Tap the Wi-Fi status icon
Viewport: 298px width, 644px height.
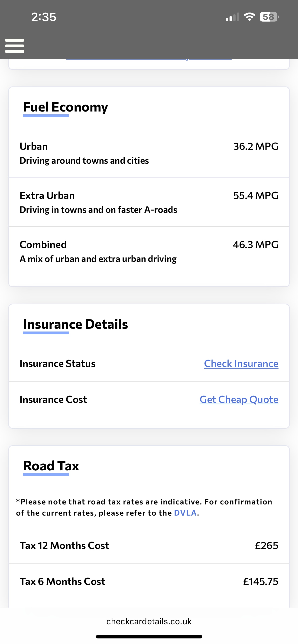(249, 17)
